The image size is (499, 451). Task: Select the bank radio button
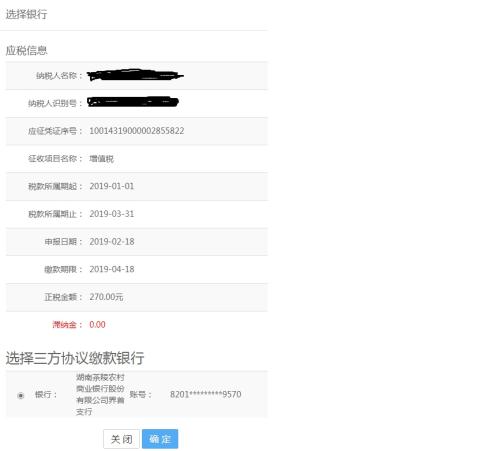21,395
